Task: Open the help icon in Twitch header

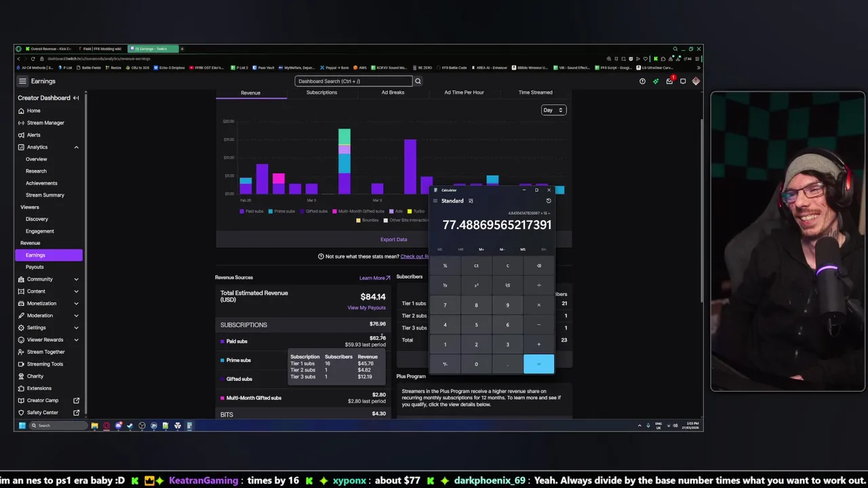Action: click(642, 81)
